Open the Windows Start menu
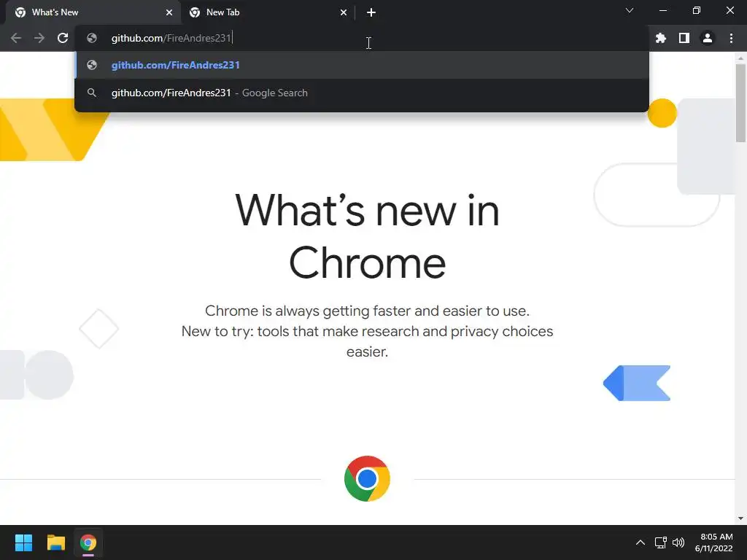Viewport: 747px width, 560px height. 23,542
